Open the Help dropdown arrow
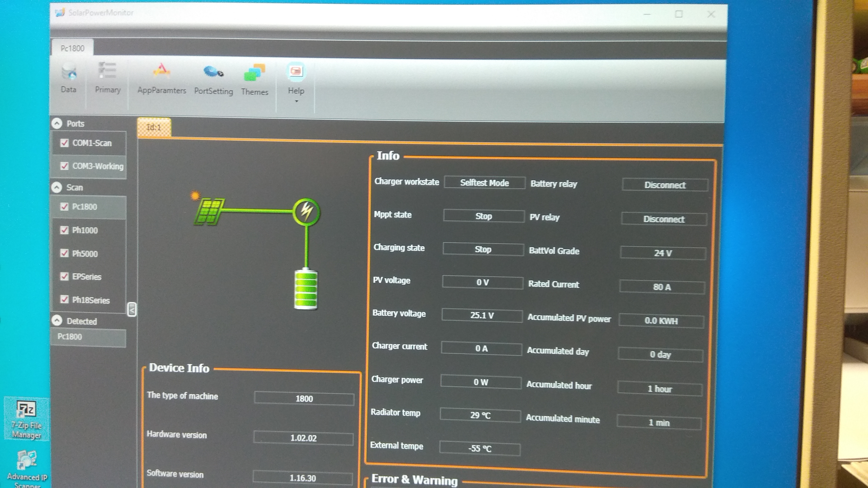The width and height of the screenshot is (868, 488). (296, 101)
